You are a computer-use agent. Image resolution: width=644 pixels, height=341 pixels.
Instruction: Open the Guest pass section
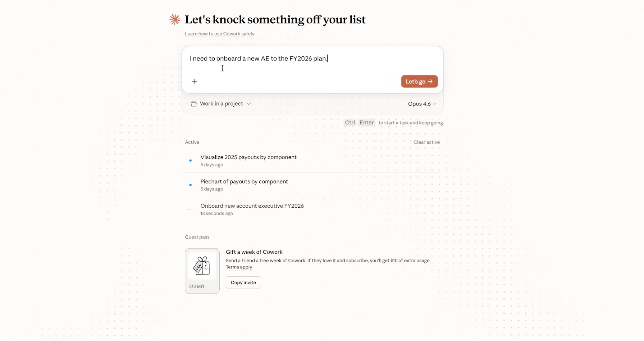pos(197,237)
